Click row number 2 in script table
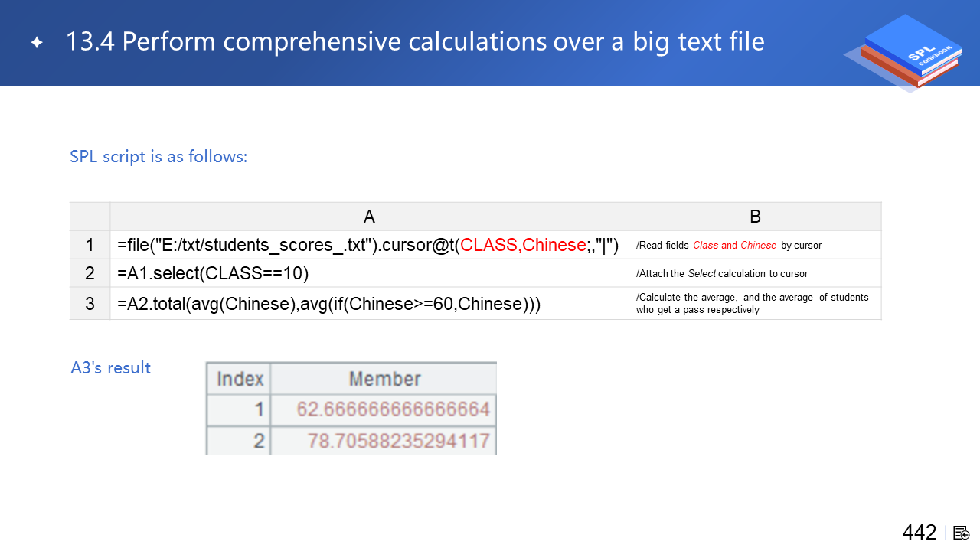The image size is (980, 551). [90, 273]
